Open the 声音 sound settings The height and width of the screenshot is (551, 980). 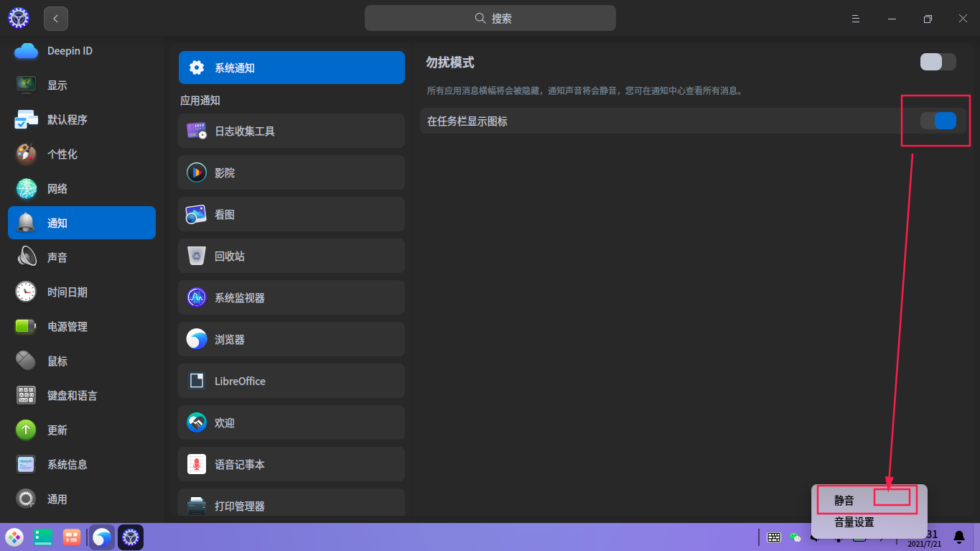(82, 258)
